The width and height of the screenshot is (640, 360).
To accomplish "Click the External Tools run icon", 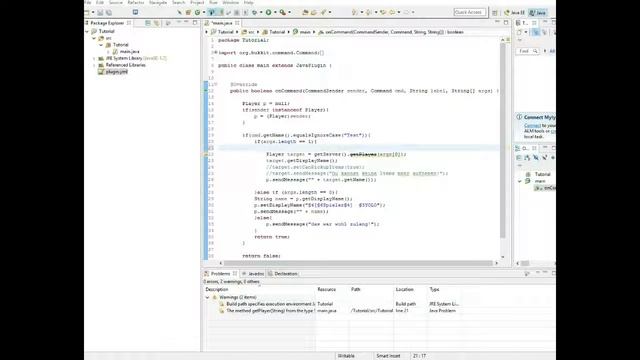I will pos(282,13).
